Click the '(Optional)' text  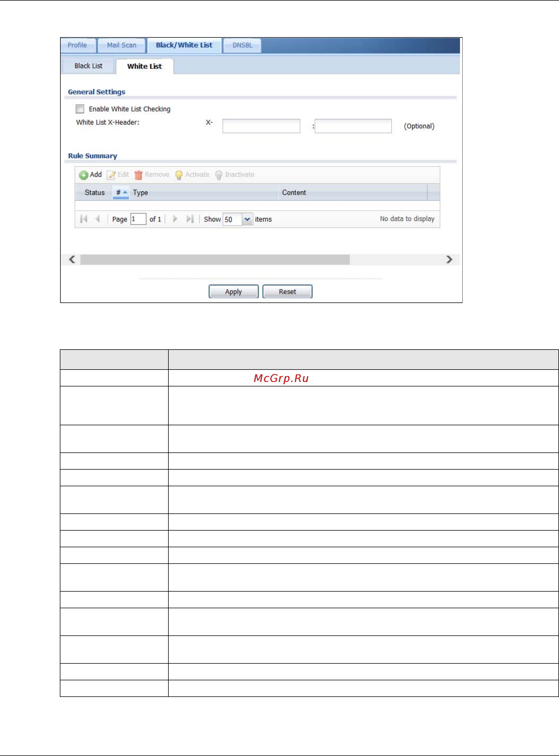coord(419,126)
